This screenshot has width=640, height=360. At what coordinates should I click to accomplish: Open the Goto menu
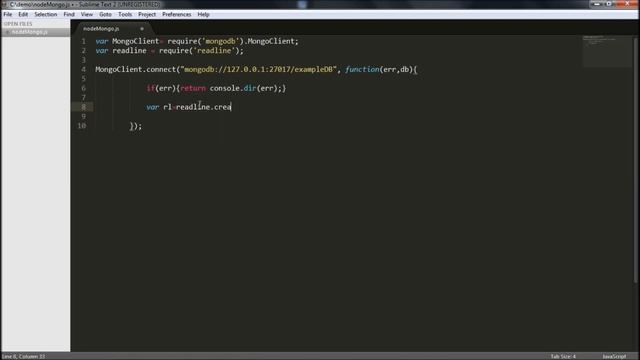(105, 14)
